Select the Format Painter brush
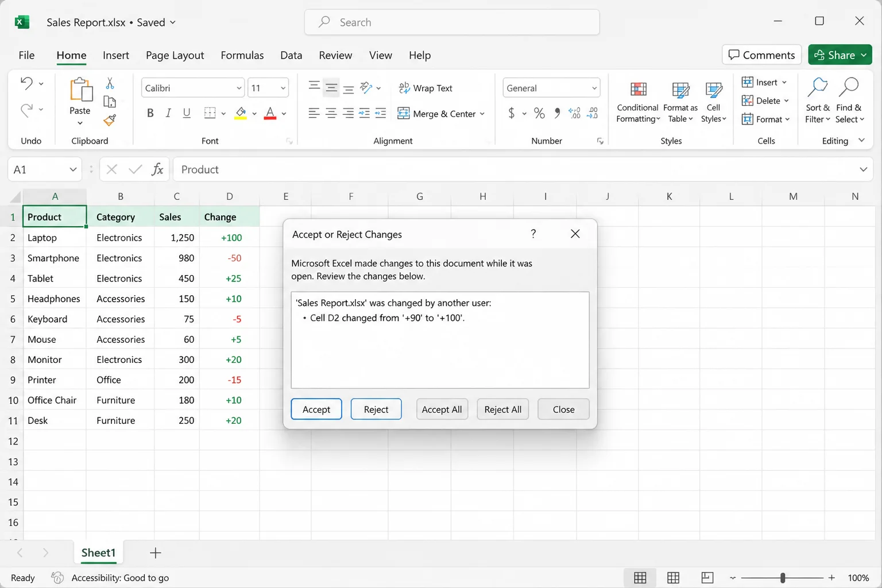The height and width of the screenshot is (588, 882). tap(110, 120)
